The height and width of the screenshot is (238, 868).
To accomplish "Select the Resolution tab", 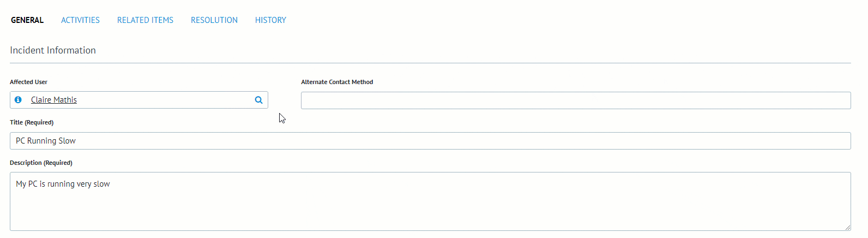I will 214,20.
